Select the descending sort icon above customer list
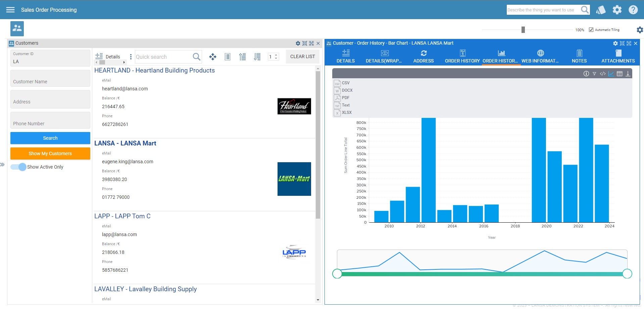Viewport: 644px width, 310px height. click(x=257, y=56)
